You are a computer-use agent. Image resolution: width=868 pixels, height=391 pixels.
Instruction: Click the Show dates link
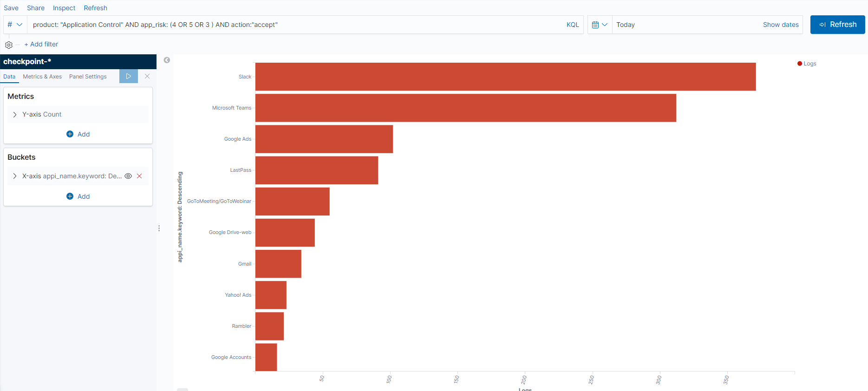(x=781, y=25)
